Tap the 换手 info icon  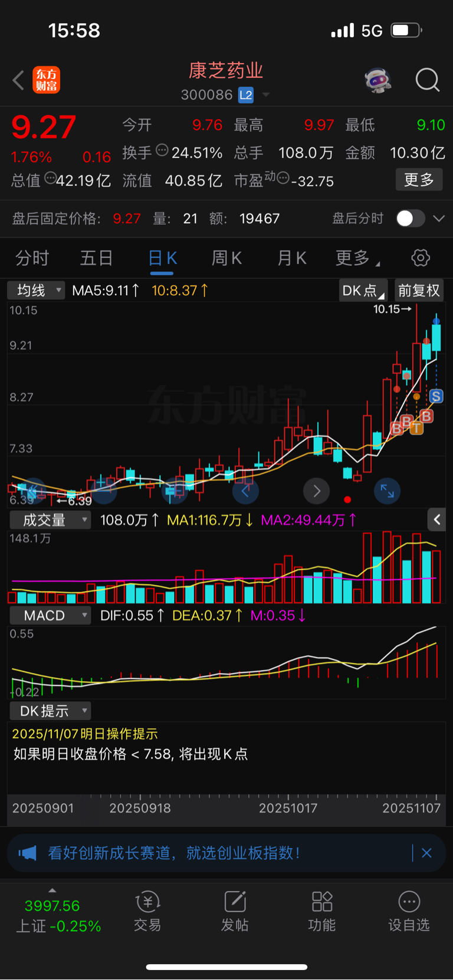(162, 151)
